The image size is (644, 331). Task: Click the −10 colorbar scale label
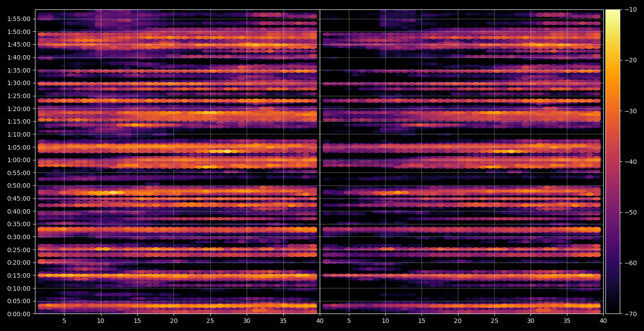[631, 10]
